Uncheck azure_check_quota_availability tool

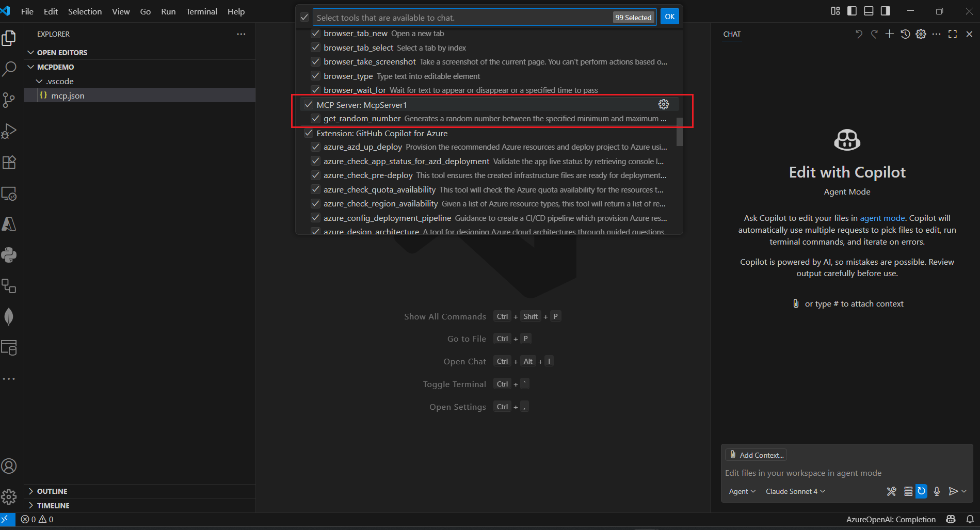315,190
